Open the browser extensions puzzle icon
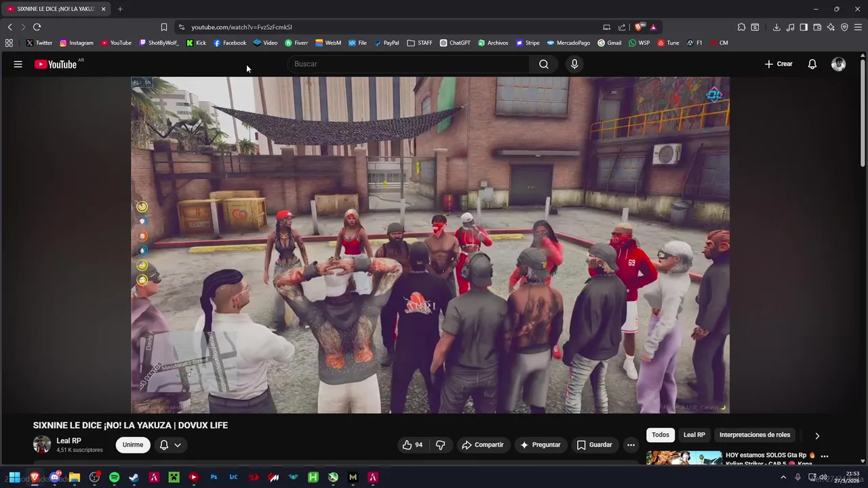This screenshot has width=868, height=488. (x=741, y=27)
